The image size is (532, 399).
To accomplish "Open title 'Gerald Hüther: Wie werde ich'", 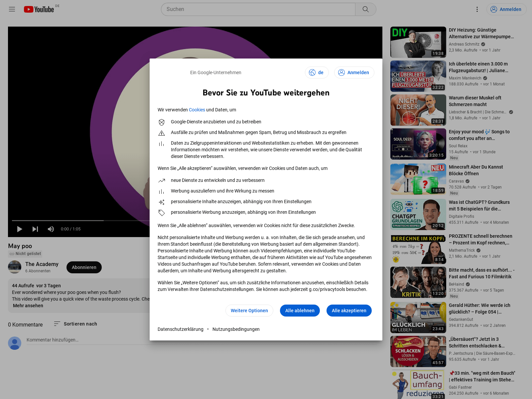I will [479, 309].
